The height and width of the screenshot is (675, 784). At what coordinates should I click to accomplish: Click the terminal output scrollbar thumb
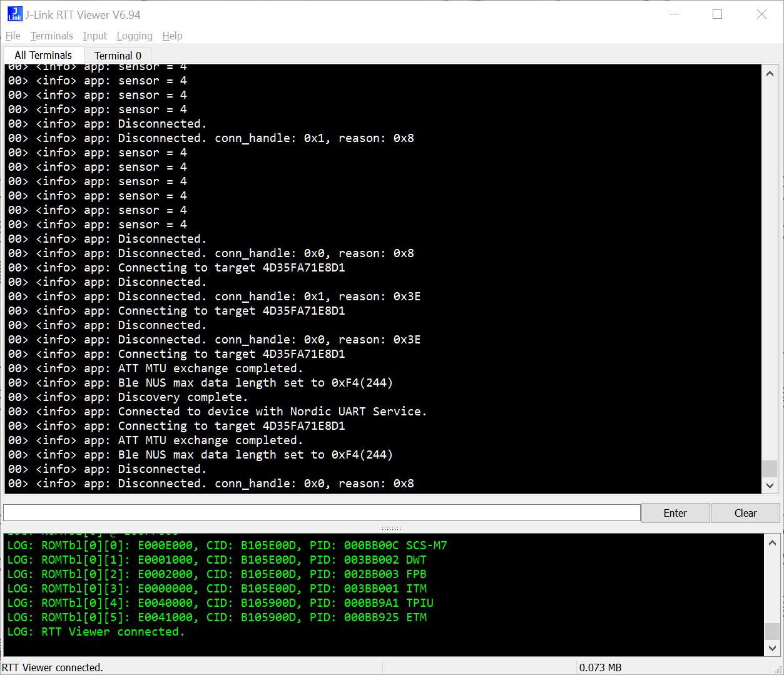point(770,469)
